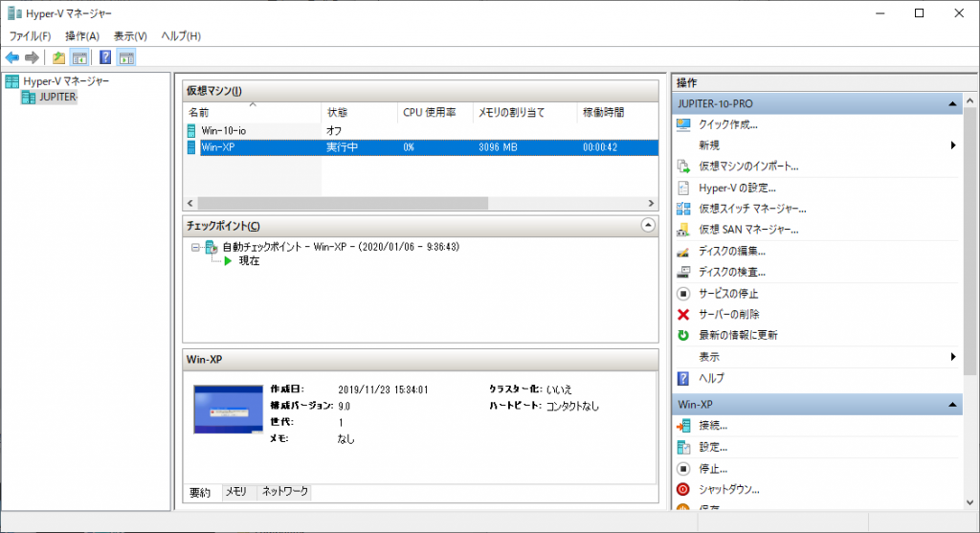This screenshot has height=533, width=980.
Task: Collapse the automatic checkpoint tree node
Action: 195,248
